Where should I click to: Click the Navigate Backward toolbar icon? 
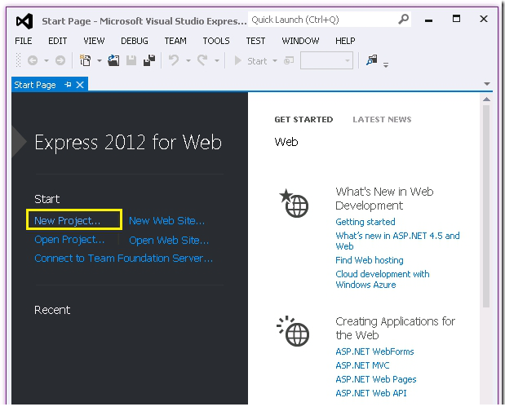(x=33, y=60)
